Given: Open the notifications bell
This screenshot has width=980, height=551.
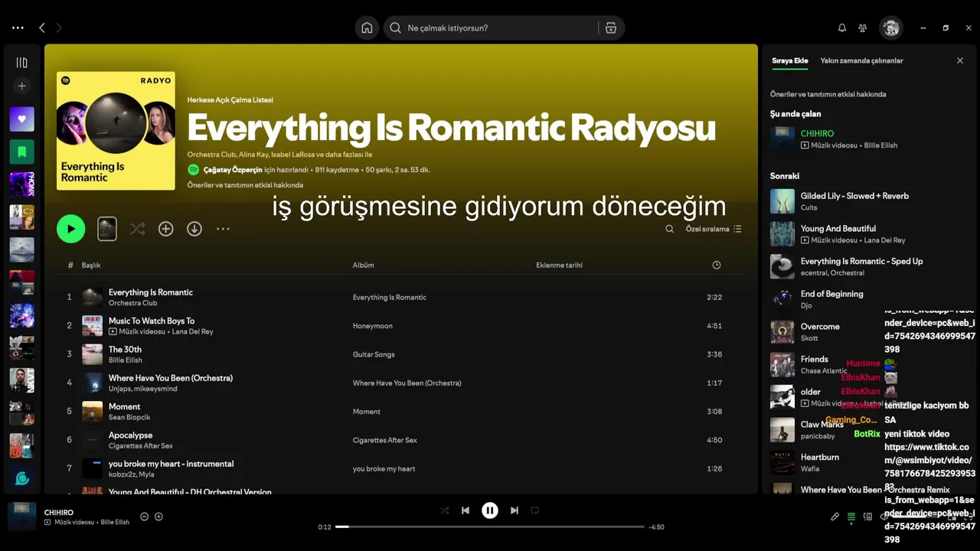Looking at the screenshot, I should pos(842,28).
